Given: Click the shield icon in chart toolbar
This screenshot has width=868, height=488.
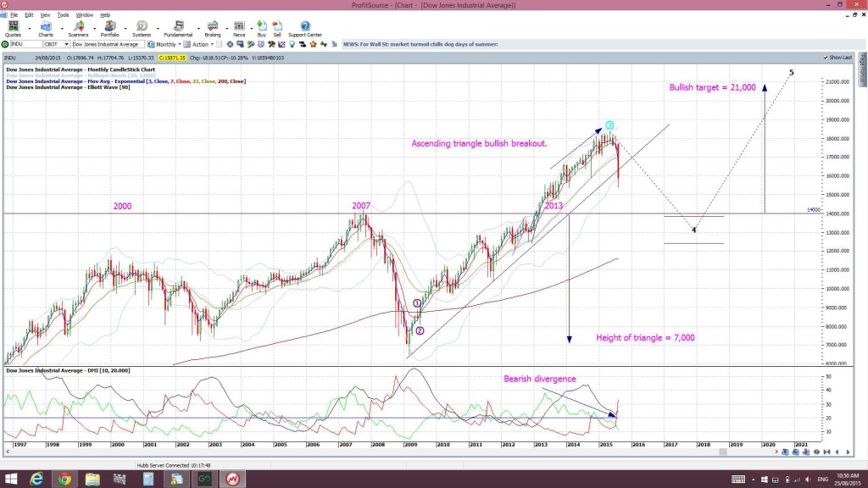Looking at the screenshot, I should click(x=261, y=44).
